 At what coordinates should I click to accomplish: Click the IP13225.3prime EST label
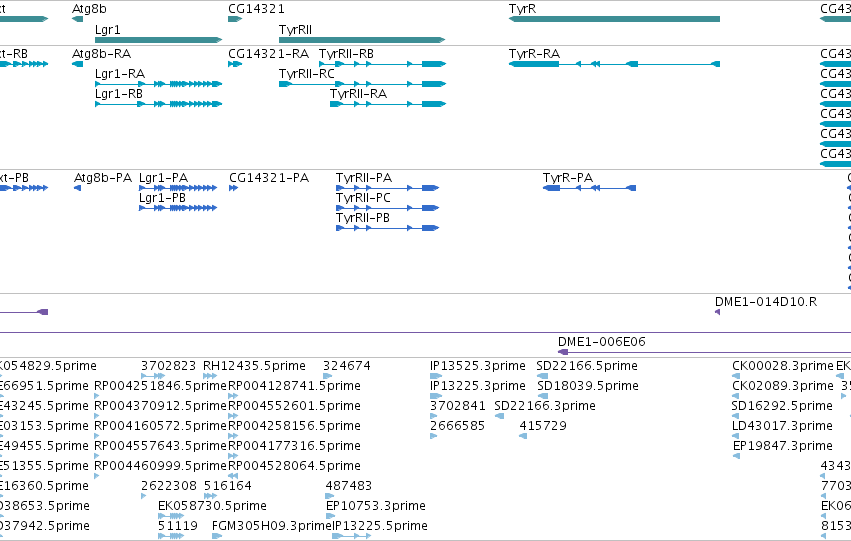478,386
